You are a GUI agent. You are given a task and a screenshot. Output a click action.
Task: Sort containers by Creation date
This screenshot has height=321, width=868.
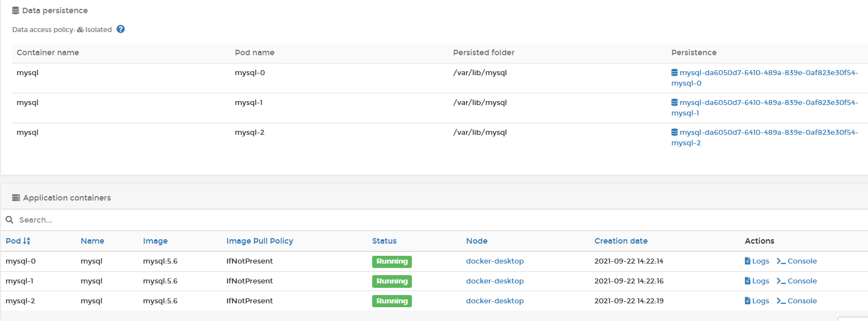(x=621, y=241)
